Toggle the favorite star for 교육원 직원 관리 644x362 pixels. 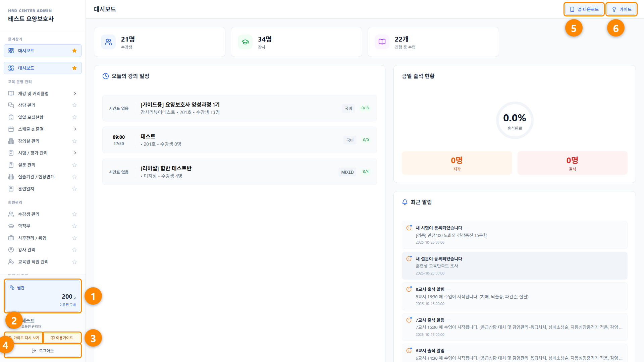click(x=74, y=262)
